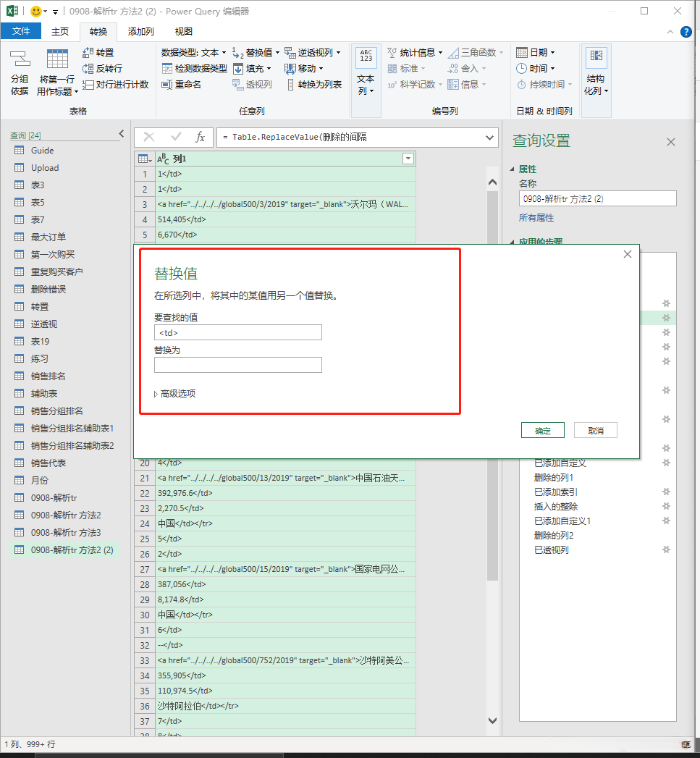
Task: Click the Date (日期) icon
Action: tap(522, 52)
